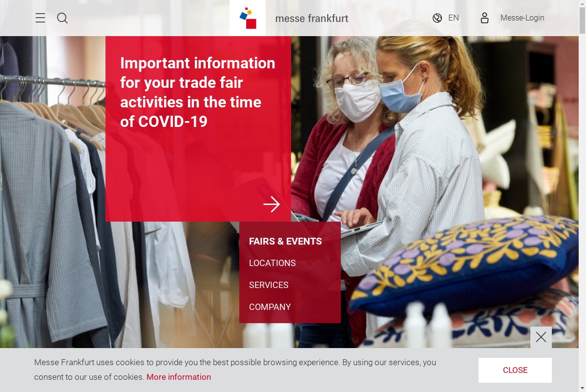Click the search magnifier icon
This screenshot has height=392, width=586.
point(63,18)
